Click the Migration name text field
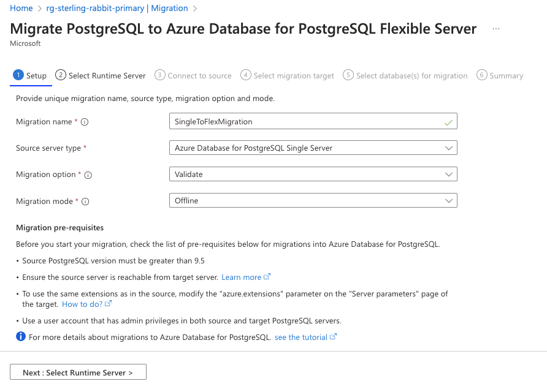This screenshot has height=392, width=547. (307, 121)
